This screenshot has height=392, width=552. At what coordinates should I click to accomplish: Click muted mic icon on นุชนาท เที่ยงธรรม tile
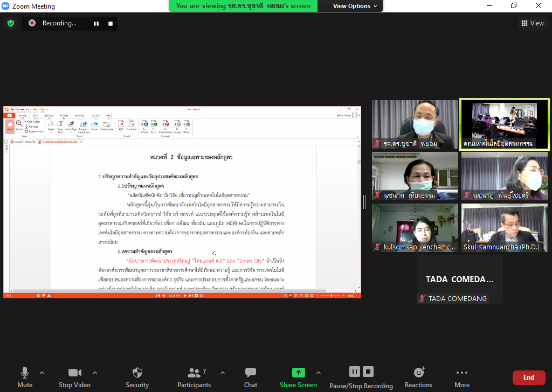[377, 195]
